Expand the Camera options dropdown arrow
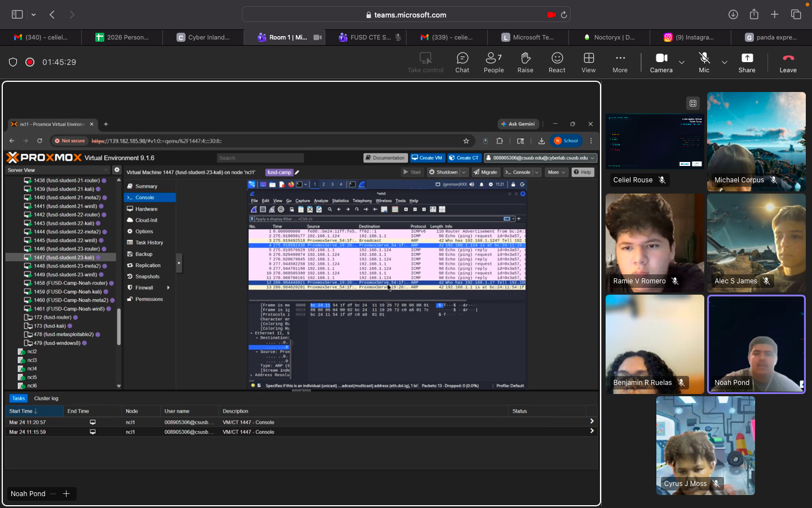812x508 pixels. [682, 62]
